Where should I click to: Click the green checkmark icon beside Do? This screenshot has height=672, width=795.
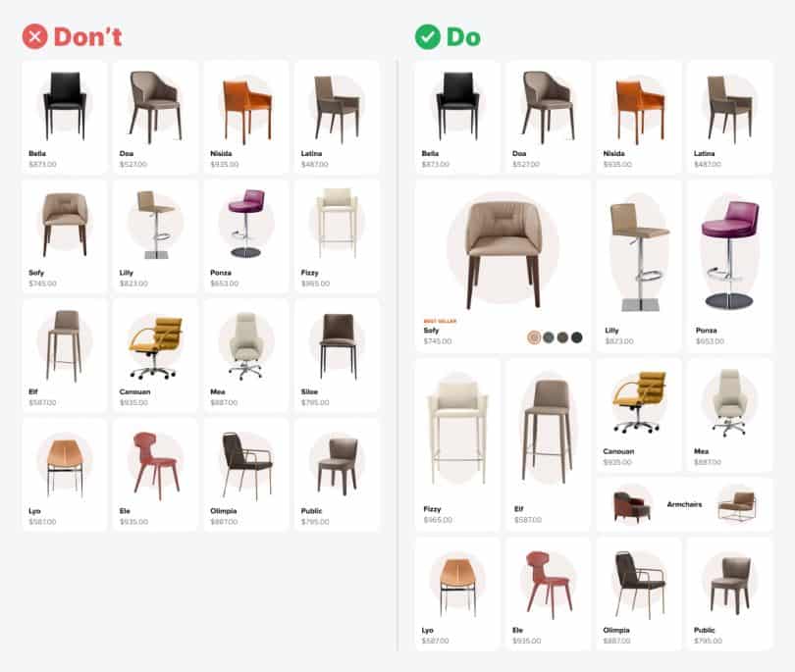427,37
